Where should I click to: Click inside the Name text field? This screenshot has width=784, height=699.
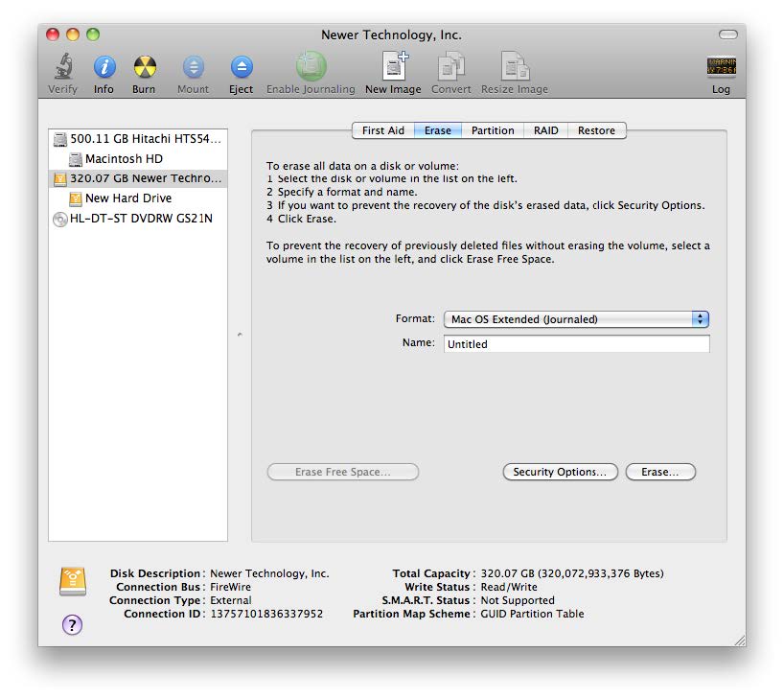coord(576,344)
